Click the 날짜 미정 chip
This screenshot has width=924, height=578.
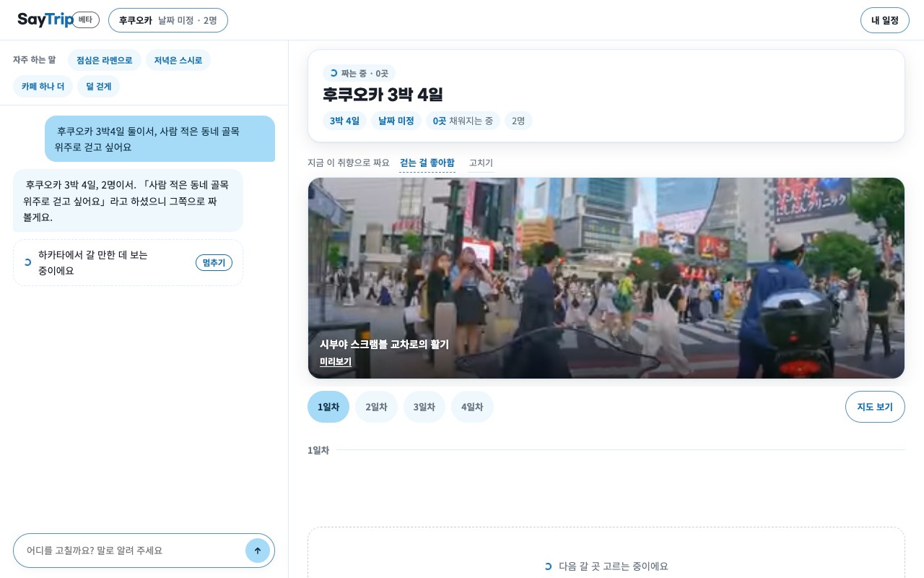[x=396, y=121]
